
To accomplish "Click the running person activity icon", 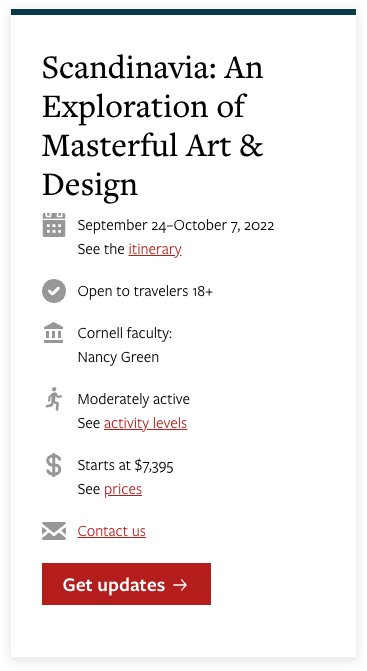I will (54, 399).
